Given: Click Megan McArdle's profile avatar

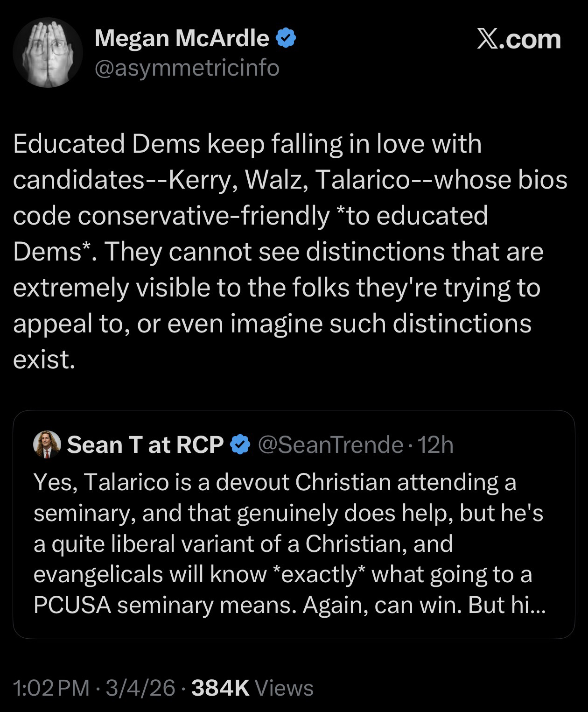Looking at the screenshot, I should (x=48, y=53).
